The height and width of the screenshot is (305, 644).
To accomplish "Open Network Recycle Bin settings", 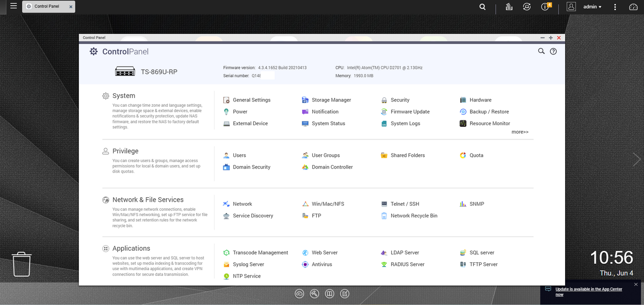I will click(x=409, y=216).
